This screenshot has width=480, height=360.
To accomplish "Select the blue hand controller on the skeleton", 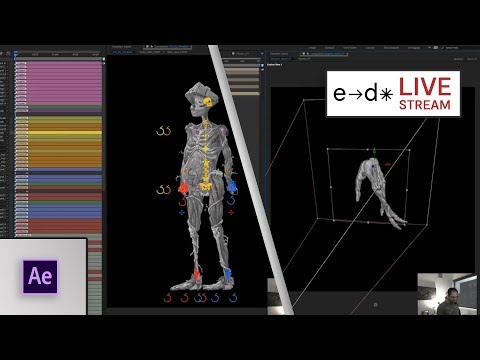I will pyautogui.click(x=232, y=187).
